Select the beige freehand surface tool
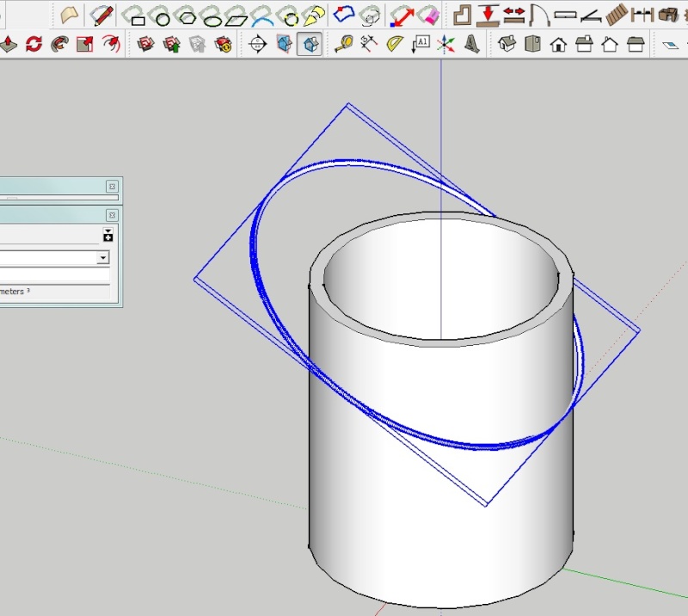 (x=70, y=15)
